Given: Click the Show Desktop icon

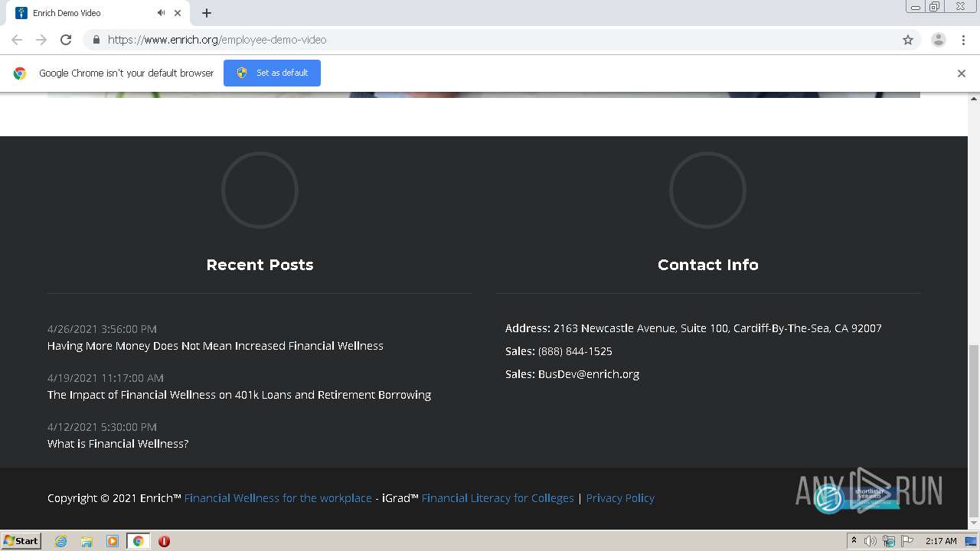Looking at the screenshot, I should click(971, 541).
